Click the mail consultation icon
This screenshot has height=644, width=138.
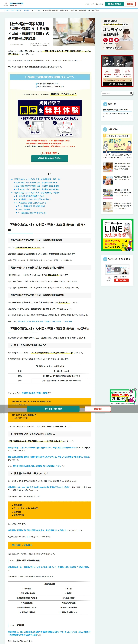117,40
